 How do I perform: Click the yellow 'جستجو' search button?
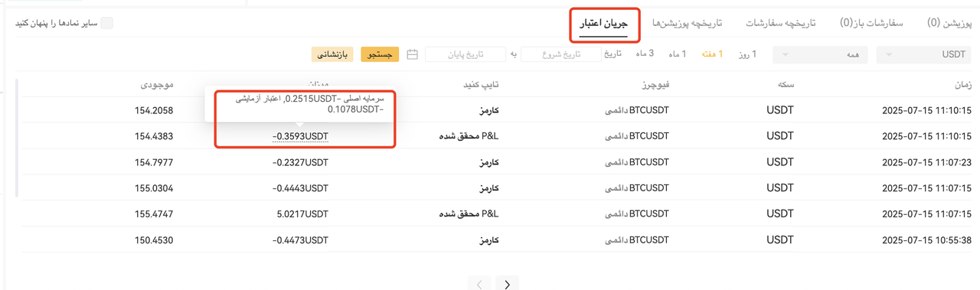point(380,54)
